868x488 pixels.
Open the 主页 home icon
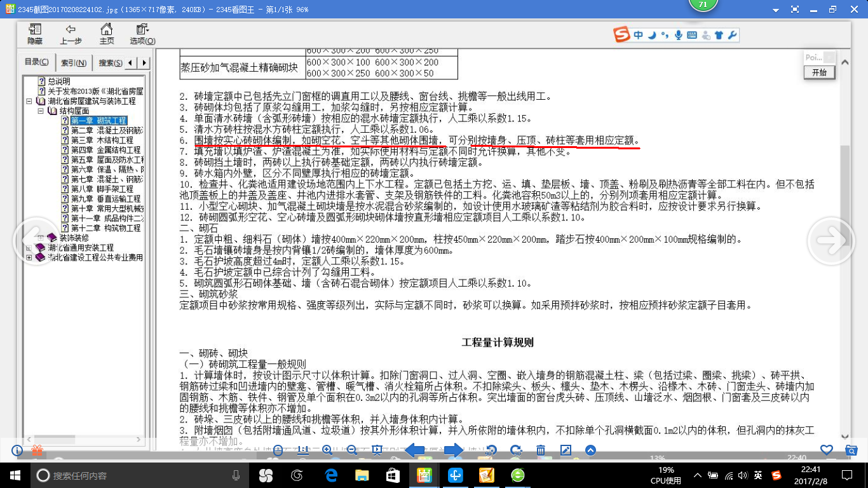point(106,34)
